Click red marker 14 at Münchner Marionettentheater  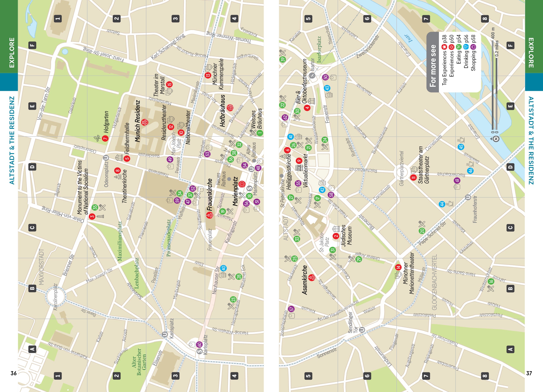tap(398, 267)
